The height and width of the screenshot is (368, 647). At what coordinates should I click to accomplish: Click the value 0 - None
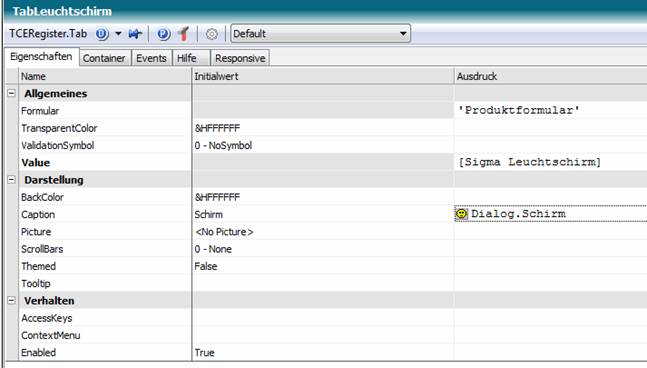pos(213,249)
